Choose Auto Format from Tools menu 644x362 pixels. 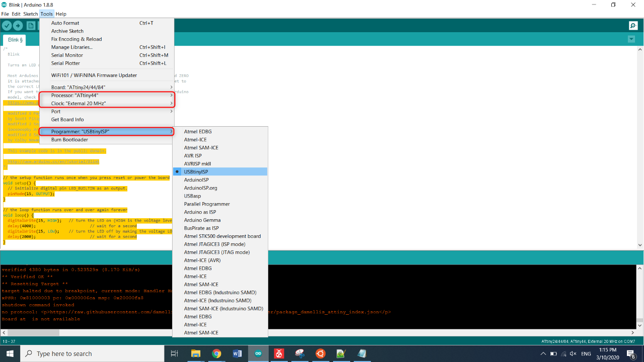coord(107,23)
